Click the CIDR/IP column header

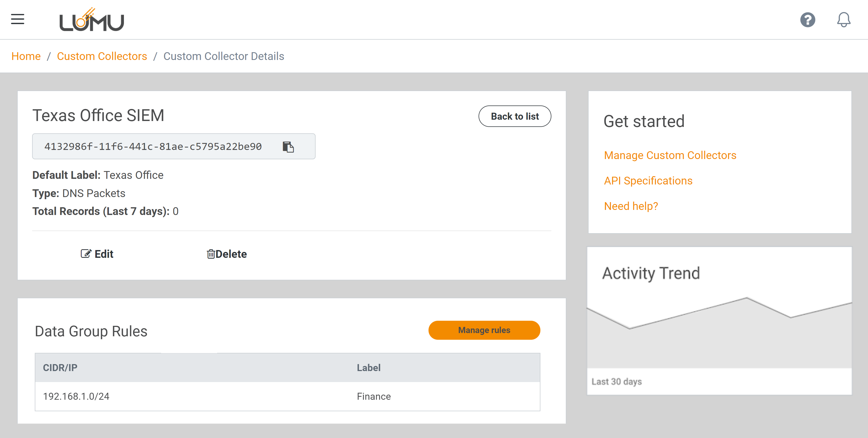tap(60, 368)
